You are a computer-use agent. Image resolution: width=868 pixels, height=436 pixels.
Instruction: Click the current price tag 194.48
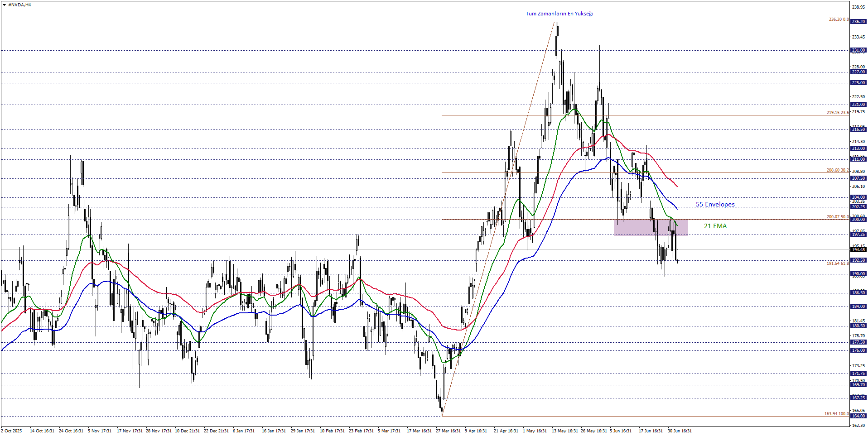(858, 250)
